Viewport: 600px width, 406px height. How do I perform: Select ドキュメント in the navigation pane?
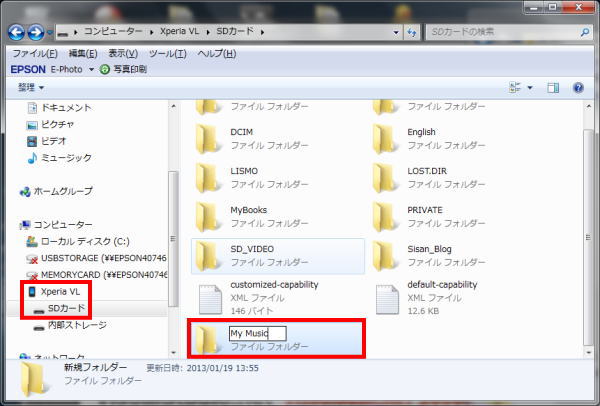tap(59, 108)
